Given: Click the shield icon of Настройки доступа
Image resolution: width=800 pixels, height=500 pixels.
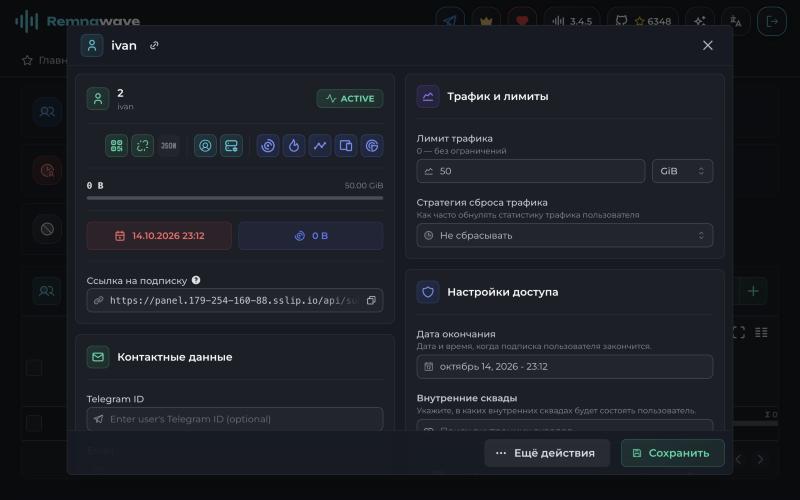Looking at the screenshot, I should 428,292.
